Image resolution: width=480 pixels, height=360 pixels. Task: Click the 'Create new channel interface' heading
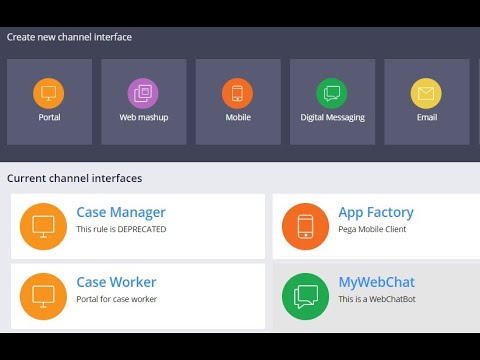point(69,37)
